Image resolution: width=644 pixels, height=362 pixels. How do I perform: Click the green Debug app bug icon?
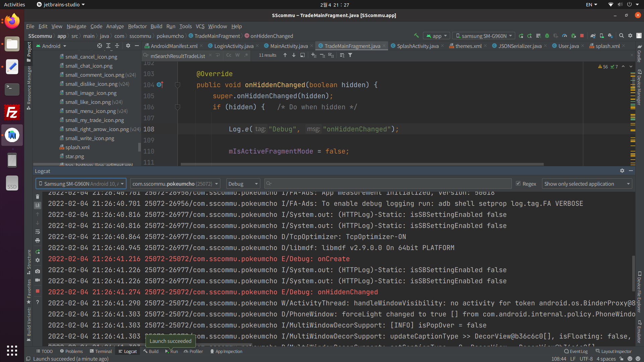click(547, 36)
